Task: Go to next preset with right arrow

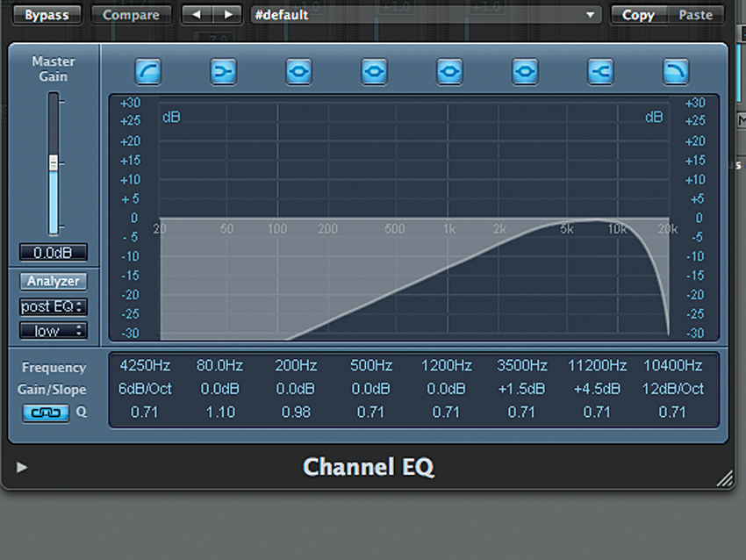Action: coord(228,15)
